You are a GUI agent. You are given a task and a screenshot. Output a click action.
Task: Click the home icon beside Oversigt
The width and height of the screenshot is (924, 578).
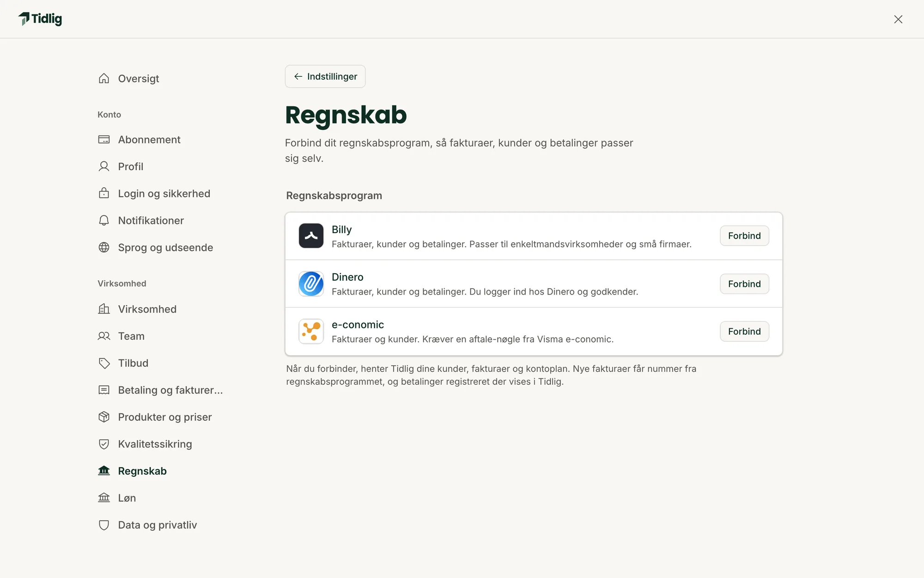click(x=104, y=78)
